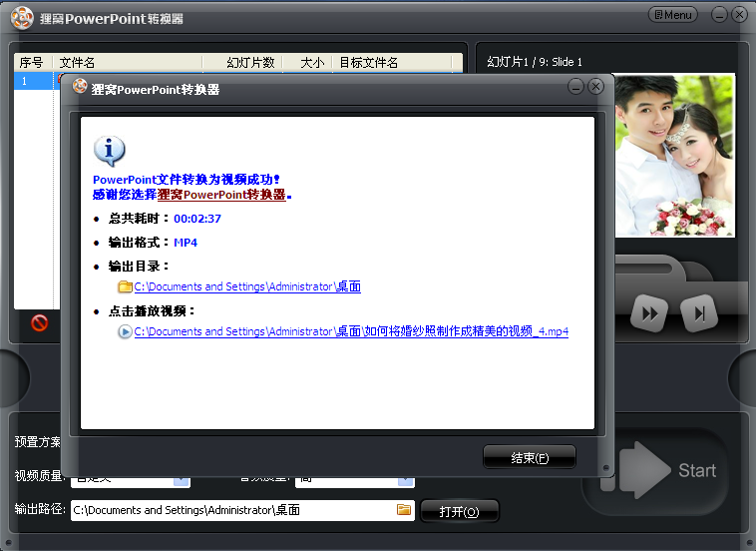Click the dialog title bar logo icon
Image resolution: width=756 pixels, height=551 pixels.
coord(80,87)
